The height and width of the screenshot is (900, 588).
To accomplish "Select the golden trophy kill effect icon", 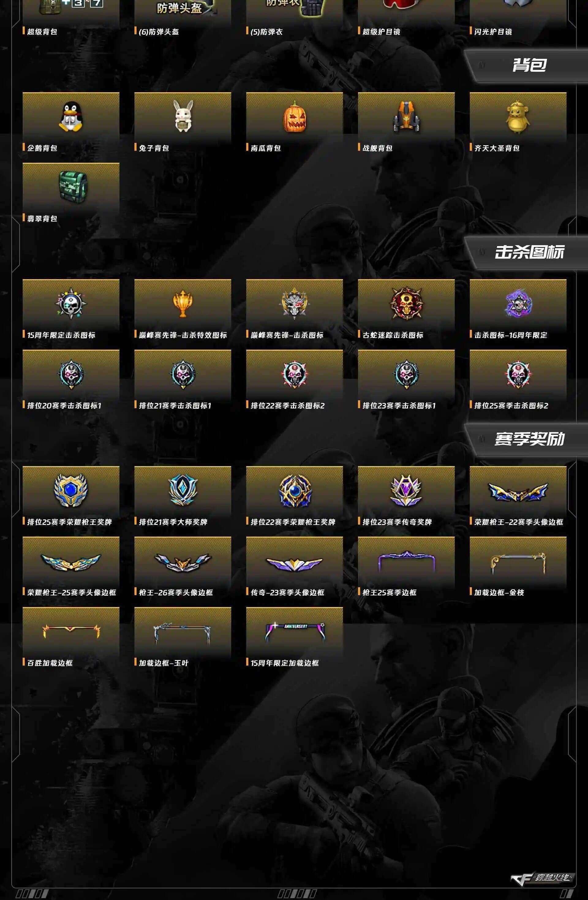I will click(x=183, y=303).
